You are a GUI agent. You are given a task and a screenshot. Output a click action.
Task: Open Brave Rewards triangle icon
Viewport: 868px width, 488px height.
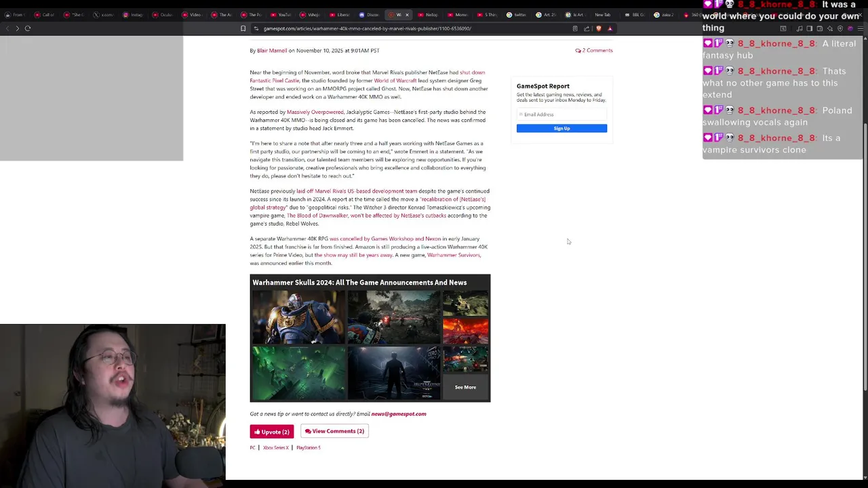pos(610,28)
